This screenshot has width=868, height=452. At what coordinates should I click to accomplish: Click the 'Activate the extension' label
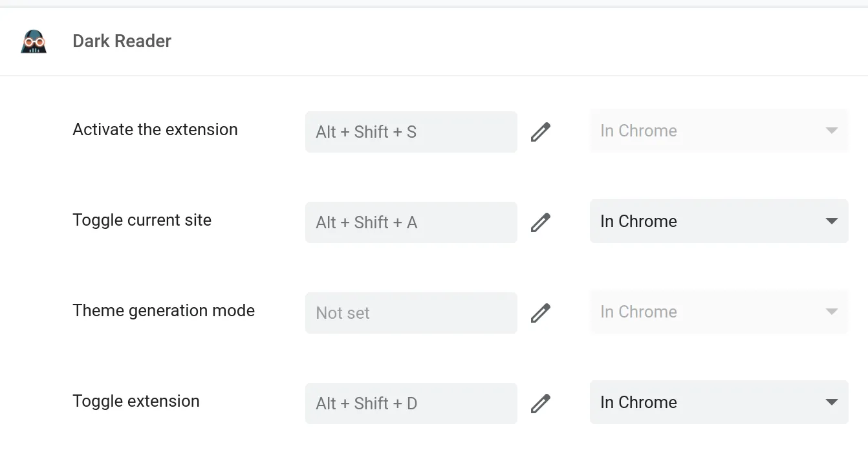(155, 129)
